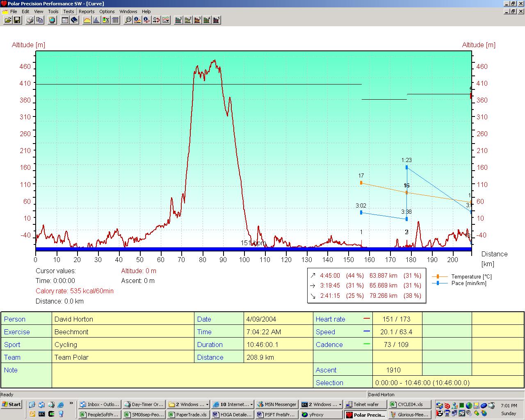This screenshot has height=420, width=525.
Task: Expand the quick launch overflow chevron
Action: tap(71, 404)
